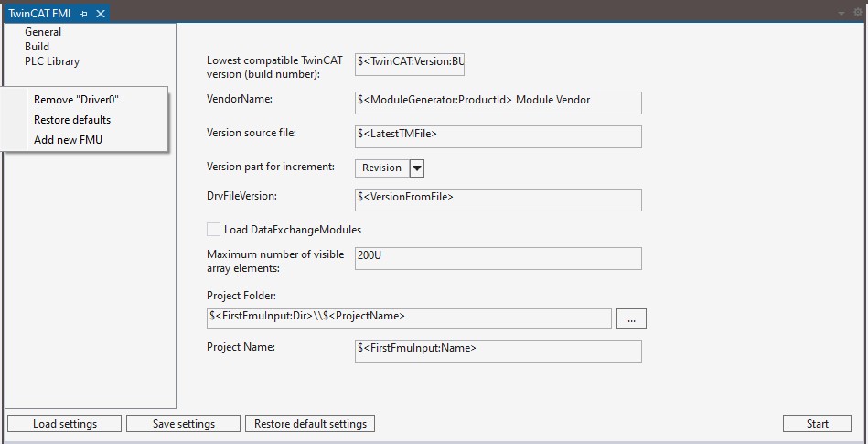Edit maximum visible array elements field
The width and height of the screenshot is (868, 444).
(x=498, y=259)
